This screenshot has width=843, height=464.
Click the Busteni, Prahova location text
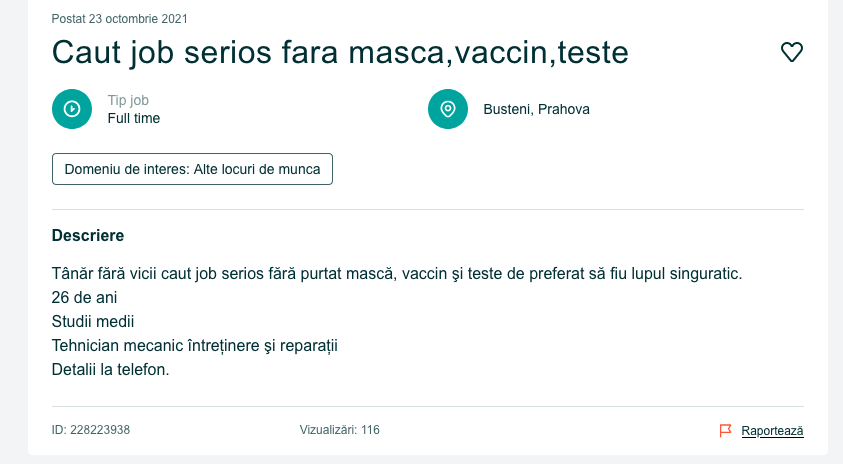537,109
